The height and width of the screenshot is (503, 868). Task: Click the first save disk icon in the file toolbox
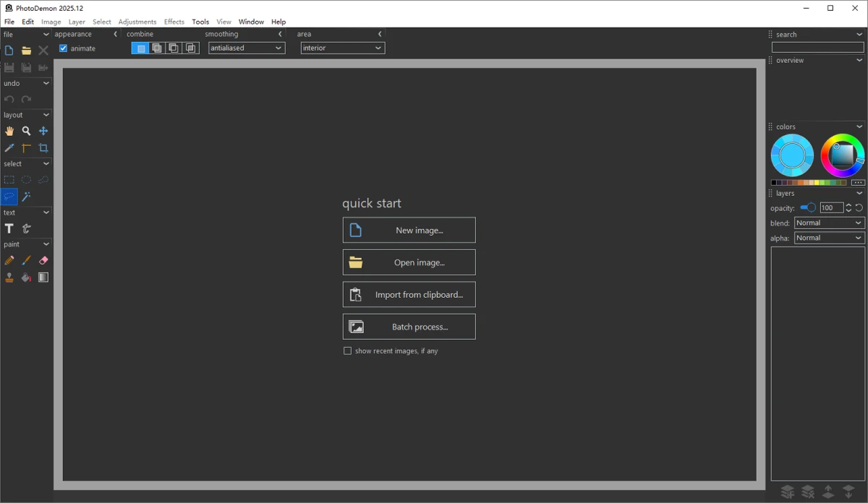pyautogui.click(x=9, y=67)
